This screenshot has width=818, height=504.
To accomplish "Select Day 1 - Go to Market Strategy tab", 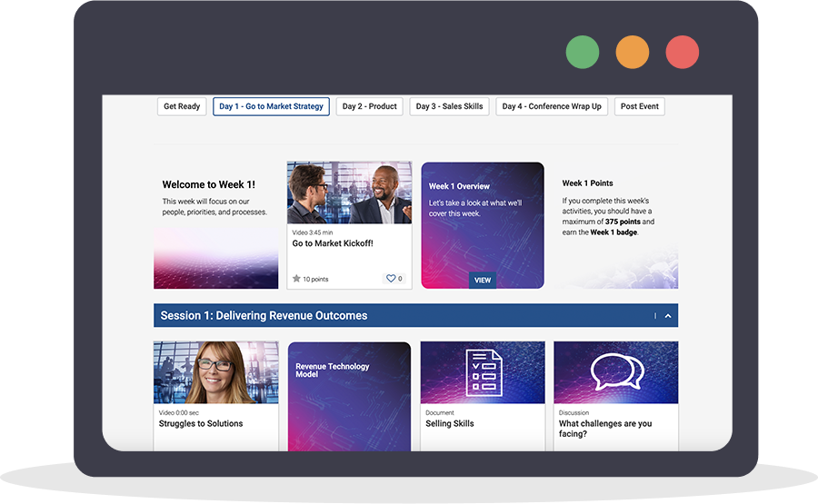I will (271, 107).
